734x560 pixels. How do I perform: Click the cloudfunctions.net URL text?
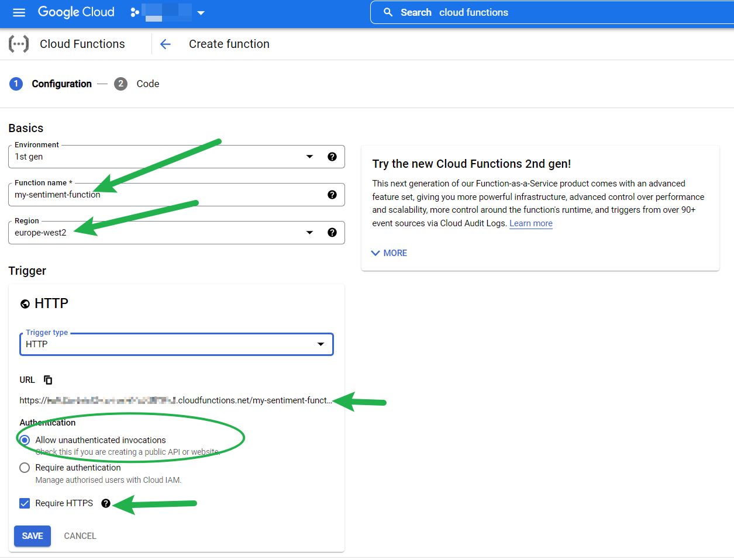click(176, 400)
